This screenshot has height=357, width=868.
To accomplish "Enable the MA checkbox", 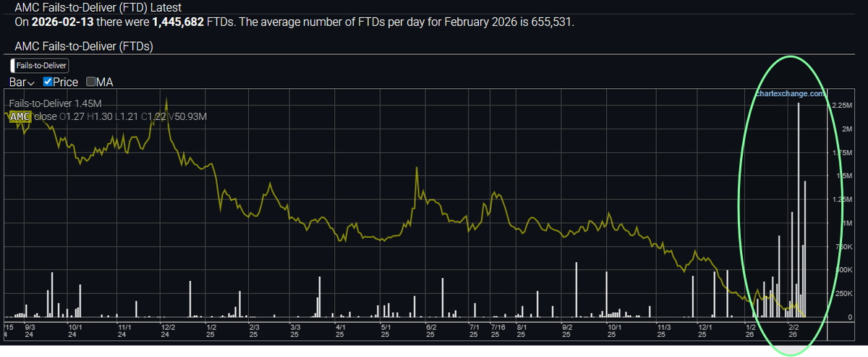I will click(91, 82).
